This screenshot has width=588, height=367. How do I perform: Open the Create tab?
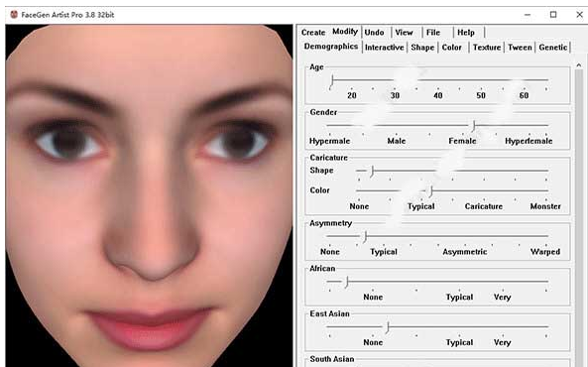point(313,33)
